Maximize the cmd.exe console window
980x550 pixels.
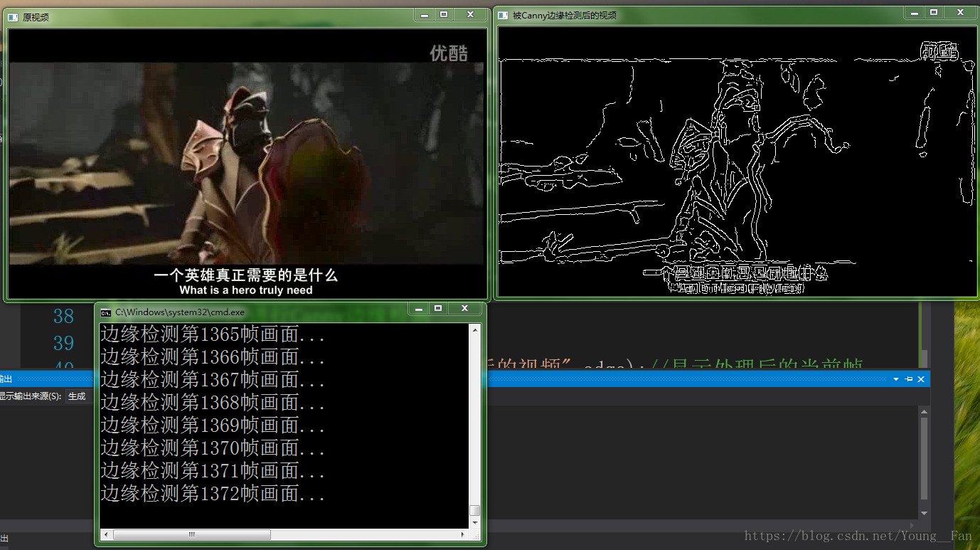[x=439, y=309]
